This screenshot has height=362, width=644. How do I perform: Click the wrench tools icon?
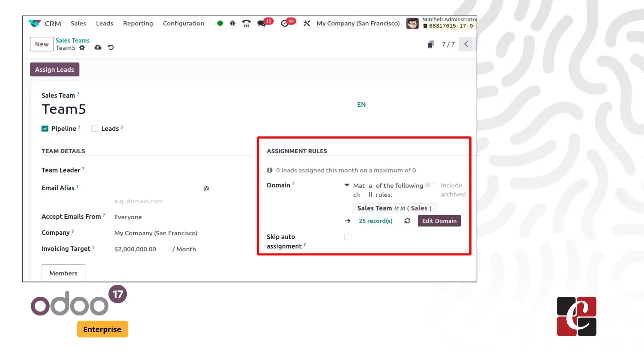click(307, 23)
